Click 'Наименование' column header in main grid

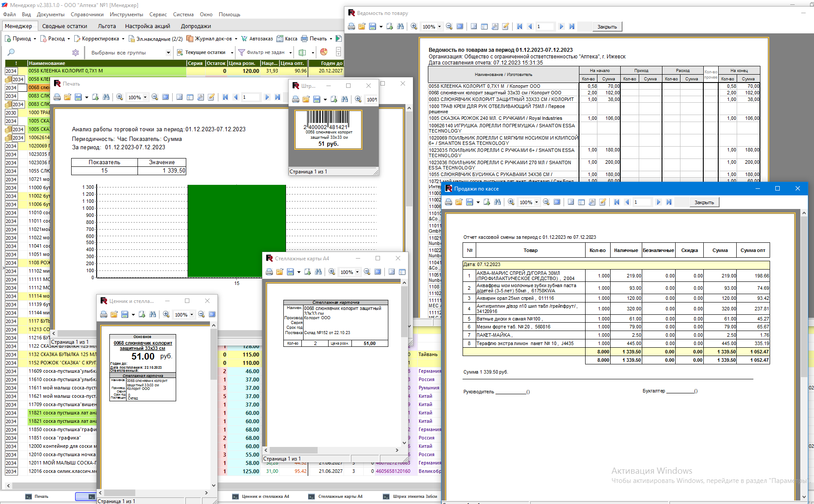(107, 63)
